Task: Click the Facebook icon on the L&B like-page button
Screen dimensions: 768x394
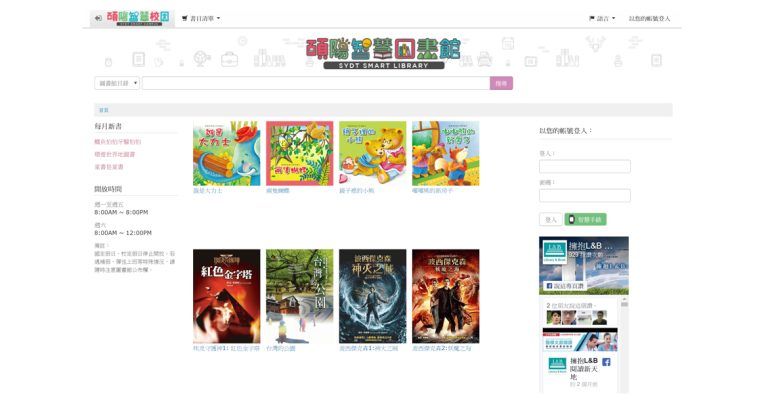Action: [549, 286]
